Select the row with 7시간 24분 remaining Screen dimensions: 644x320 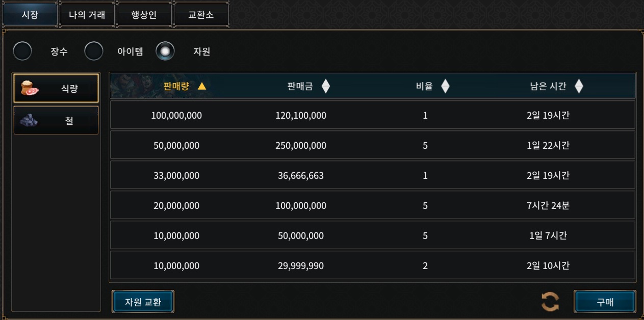373,205
